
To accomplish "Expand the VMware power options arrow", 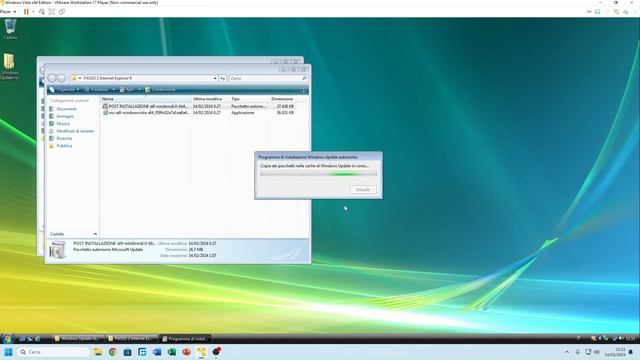I will click(x=33, y=12).
